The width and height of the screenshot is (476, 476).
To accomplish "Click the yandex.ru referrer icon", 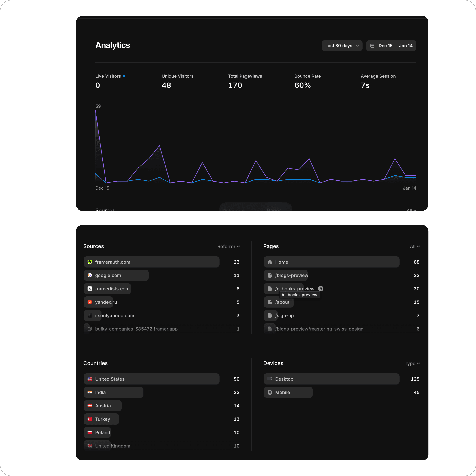I will tap(90, 302).
